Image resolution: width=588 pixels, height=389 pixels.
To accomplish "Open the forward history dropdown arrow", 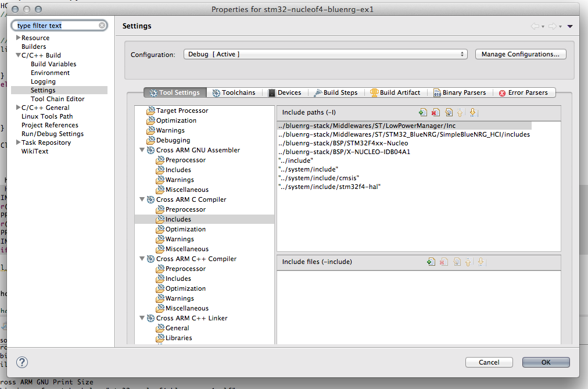I will [x=560, y=27].
